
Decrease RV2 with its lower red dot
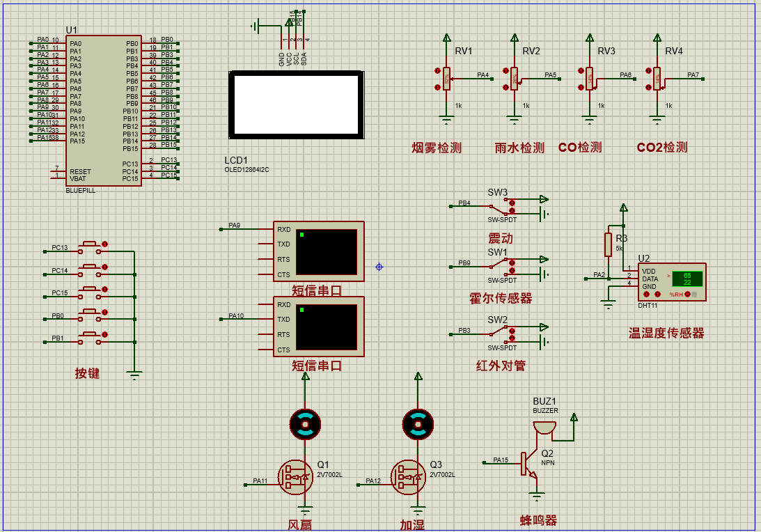pyautogui.click(x=505, y=87)
